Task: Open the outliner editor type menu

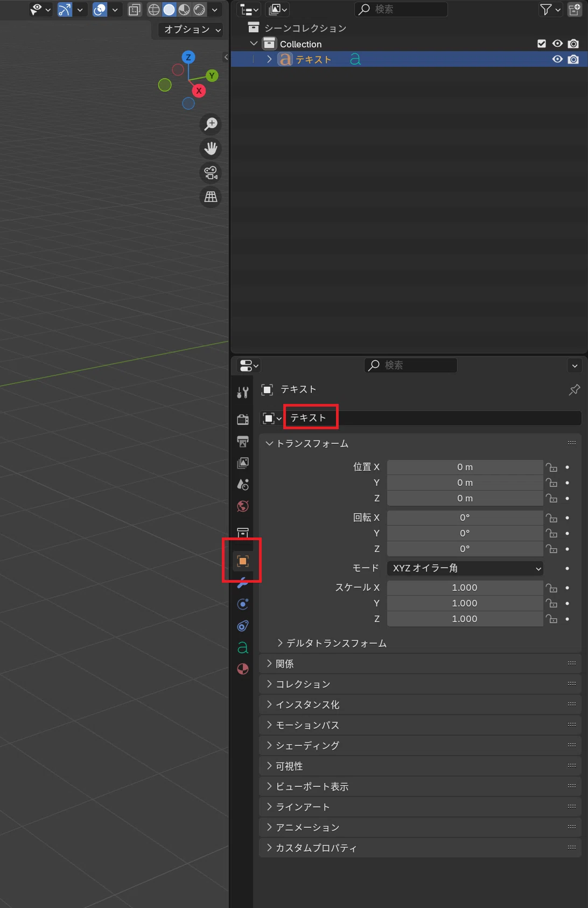Action: pyautogui.click(x=249, y=9)
